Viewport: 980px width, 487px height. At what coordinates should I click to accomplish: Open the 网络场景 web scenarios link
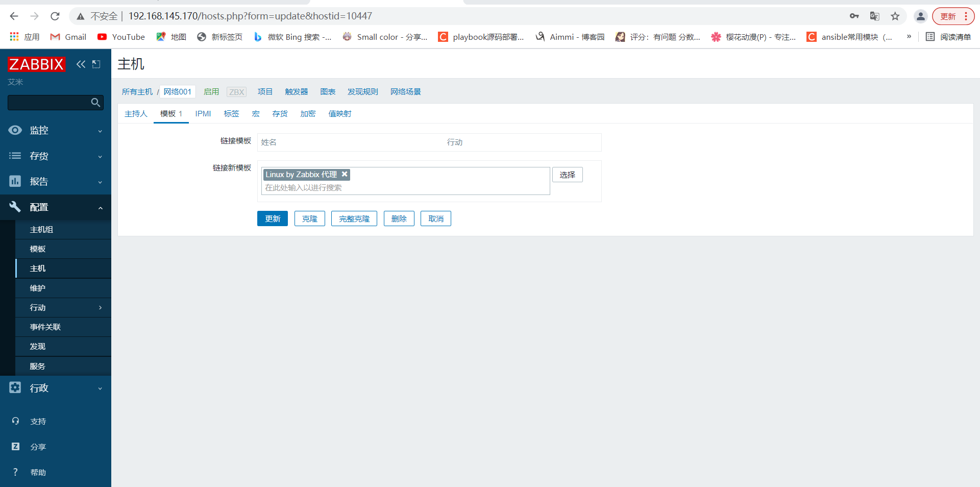(406, 92)
